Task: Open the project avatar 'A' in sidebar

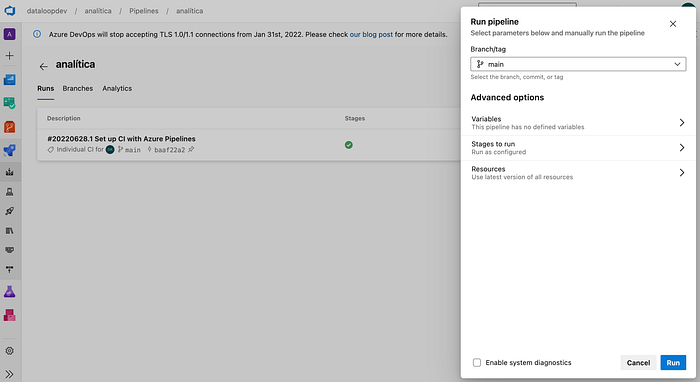Action: coord(9,34)
